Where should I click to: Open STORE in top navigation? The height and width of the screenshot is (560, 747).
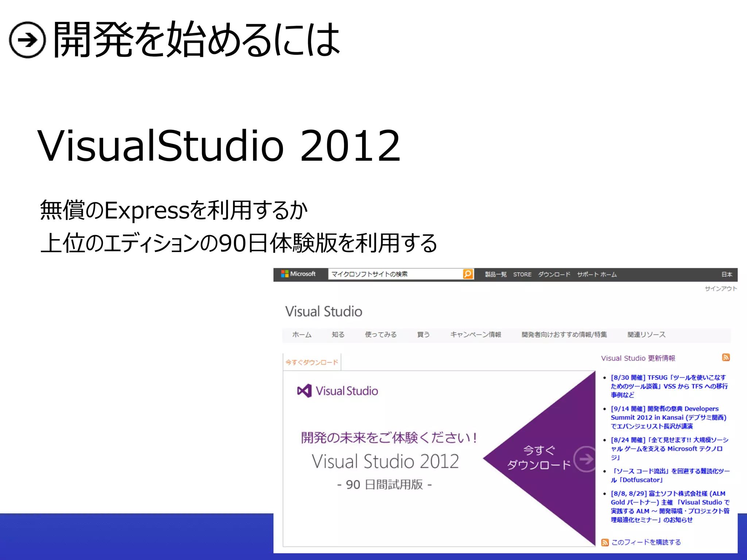click(x=522, y=275)
